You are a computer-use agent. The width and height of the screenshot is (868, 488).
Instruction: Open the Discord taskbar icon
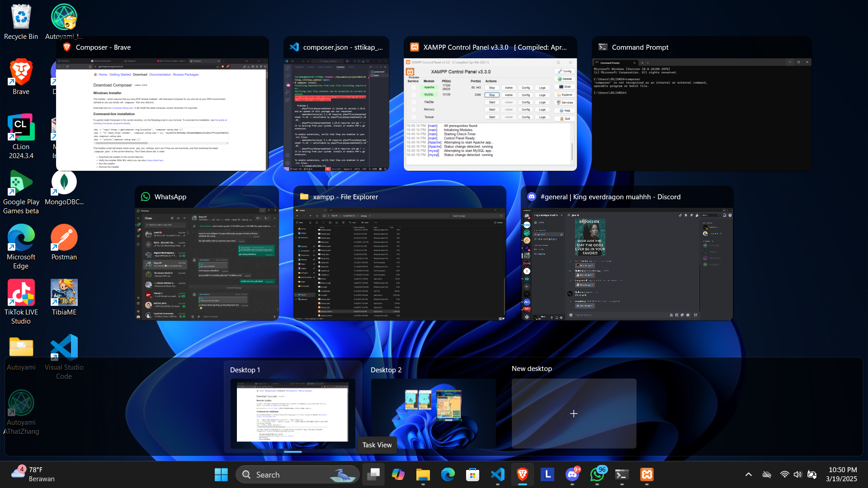(x=572, y=474)
